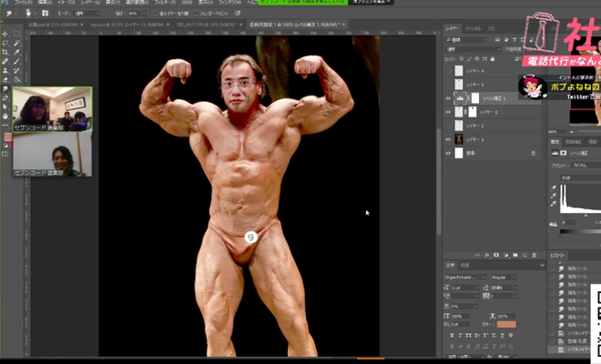Select the Crop tool

(5, 54)
